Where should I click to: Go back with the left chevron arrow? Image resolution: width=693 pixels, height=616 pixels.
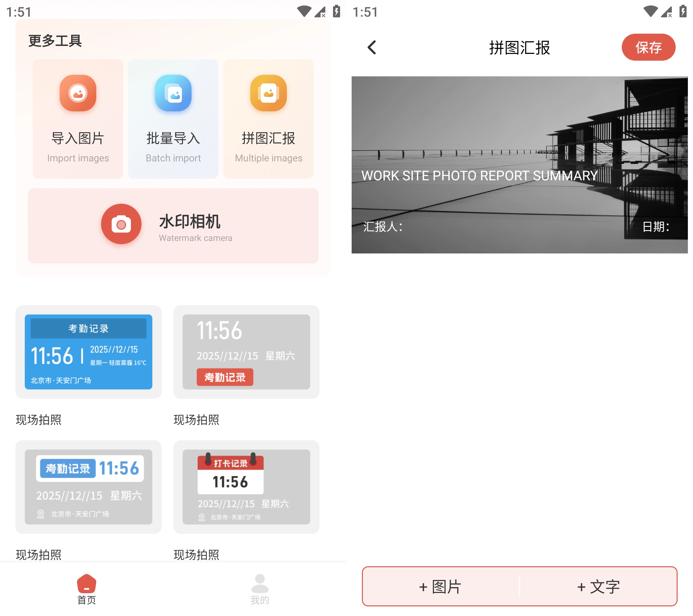(372, 47)
